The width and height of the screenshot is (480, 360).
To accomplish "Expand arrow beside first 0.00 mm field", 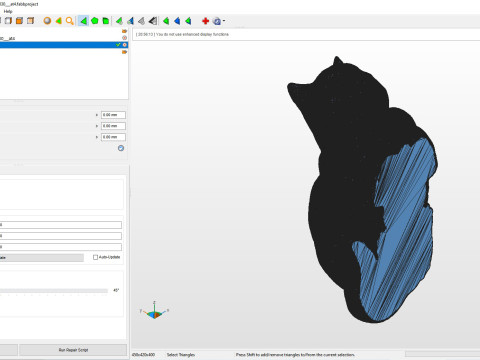I will [x=97, y=115].
